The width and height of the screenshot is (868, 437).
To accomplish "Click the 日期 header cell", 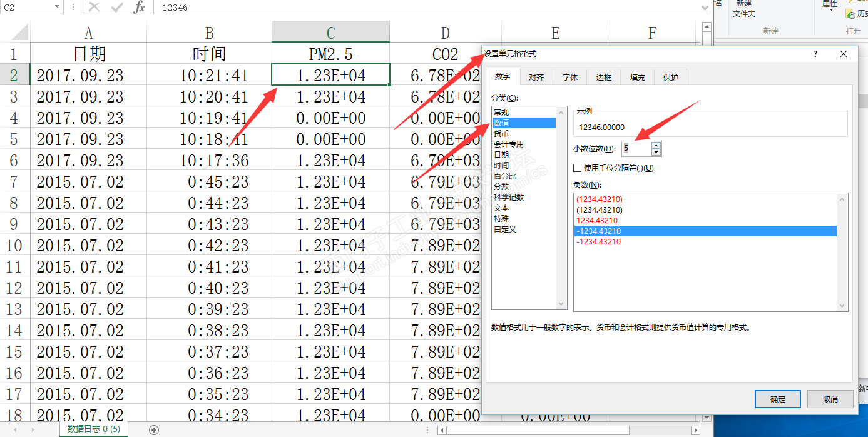I will [88, 54].
